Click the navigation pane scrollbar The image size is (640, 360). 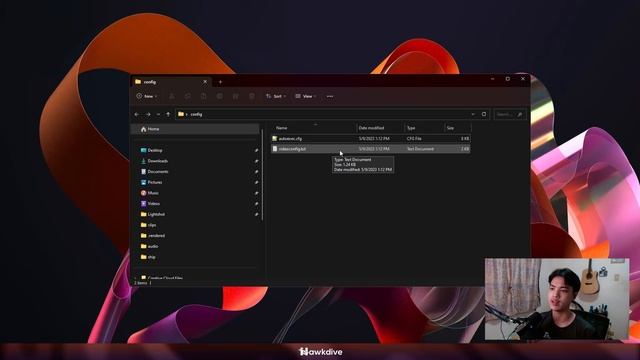(262, 175)
